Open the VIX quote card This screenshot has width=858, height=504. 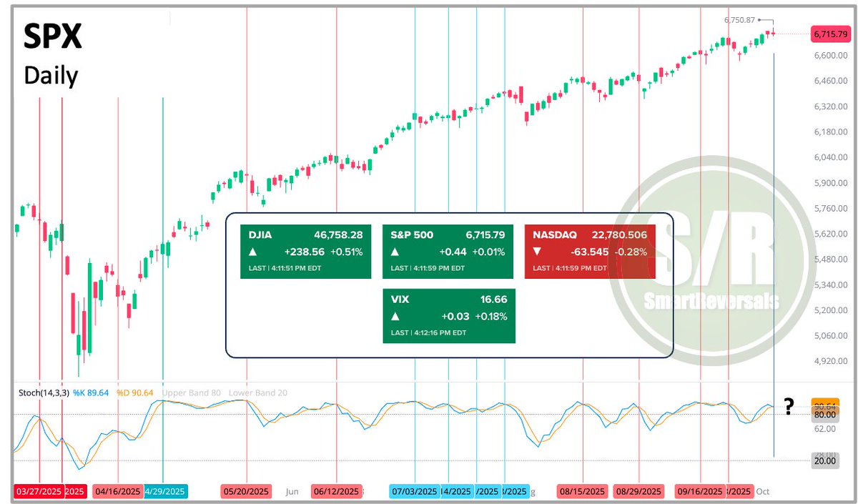point(448,316)
